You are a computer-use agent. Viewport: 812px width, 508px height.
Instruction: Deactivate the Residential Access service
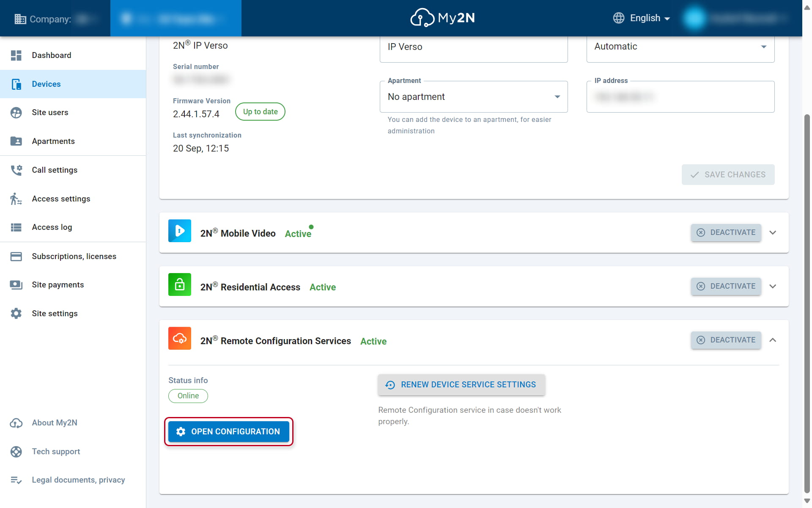pyautogui.click(x=726, y=286)
